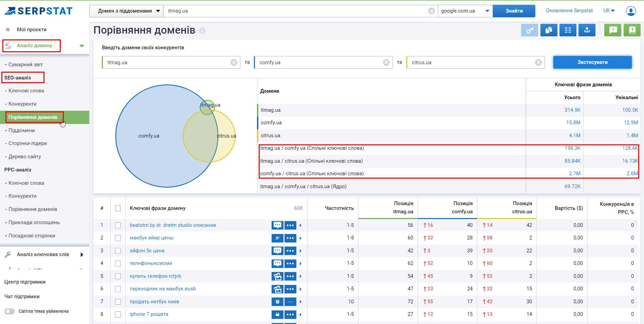Open three-dots menu for beatstm by dr. dretm
The height and width of the screenshot is (324, 644).
point(290,225)
